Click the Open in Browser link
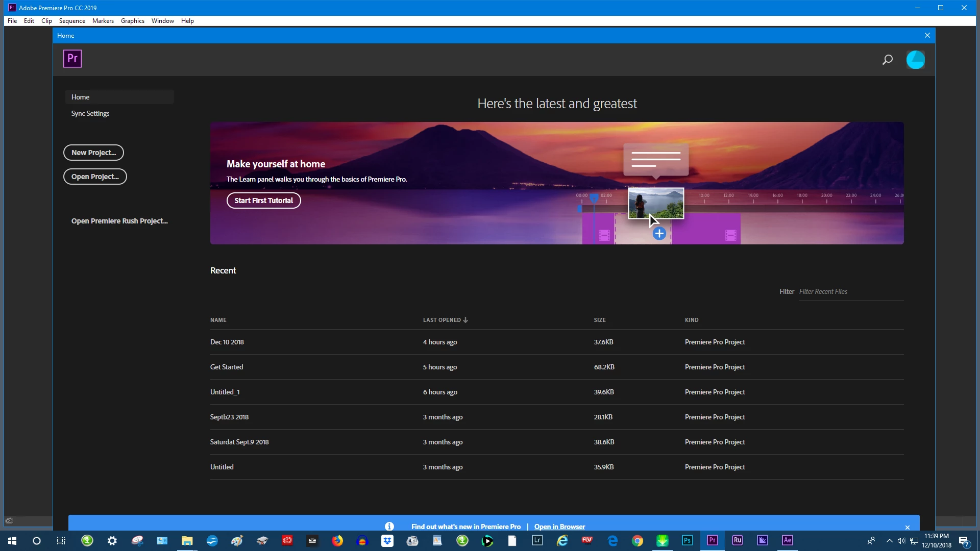Image resolution: width=980 pixels, height=551 pixels. coord(559,527)
